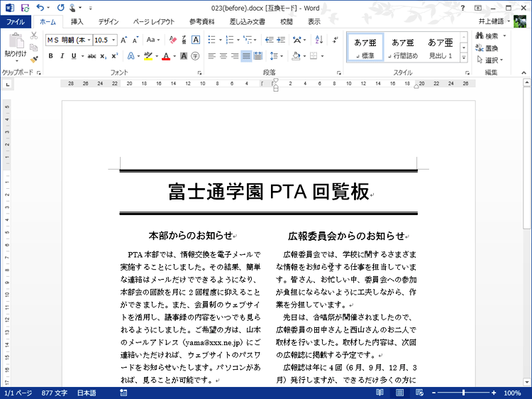
Task: Click the 877 文字 word count
Action: tap(55, 393)
